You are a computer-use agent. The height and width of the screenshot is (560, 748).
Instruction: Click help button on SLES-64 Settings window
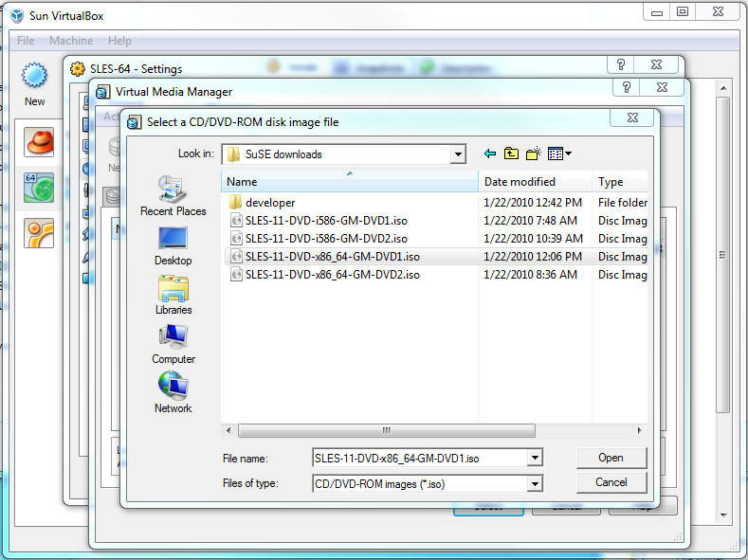621,64
